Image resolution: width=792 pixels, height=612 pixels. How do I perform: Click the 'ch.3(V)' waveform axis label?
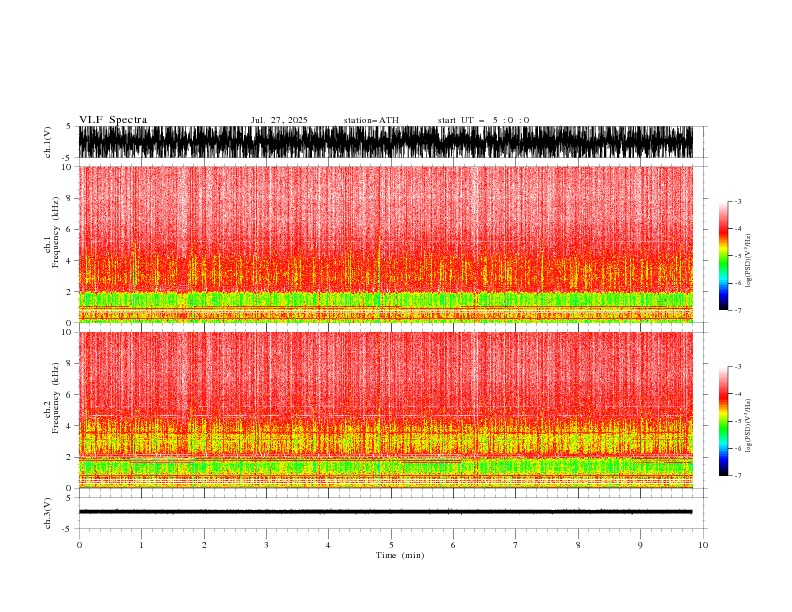(48, 513)
